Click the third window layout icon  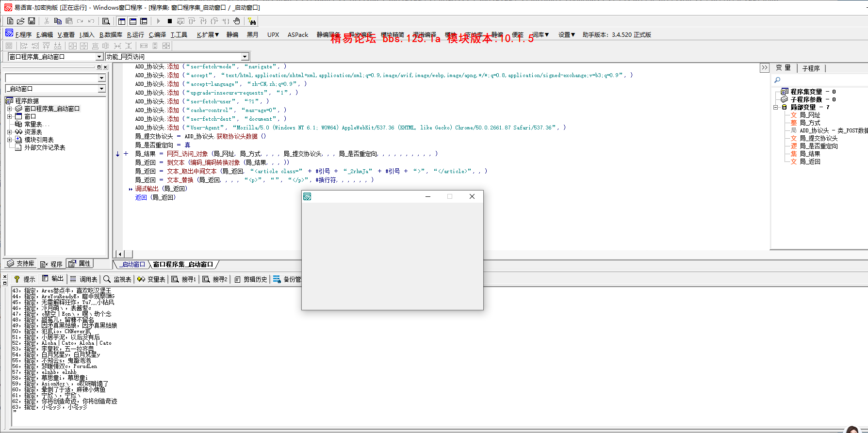tap(144, 21)
